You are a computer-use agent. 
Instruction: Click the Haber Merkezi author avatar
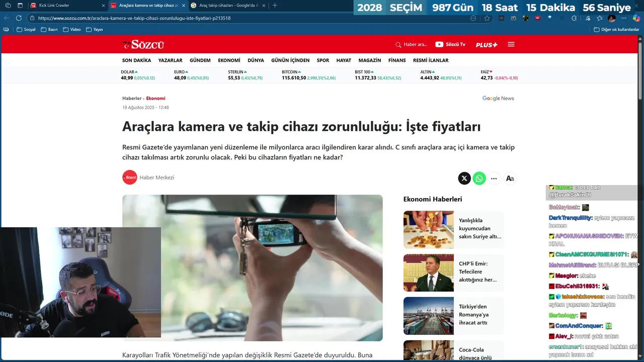click(130, 177)
